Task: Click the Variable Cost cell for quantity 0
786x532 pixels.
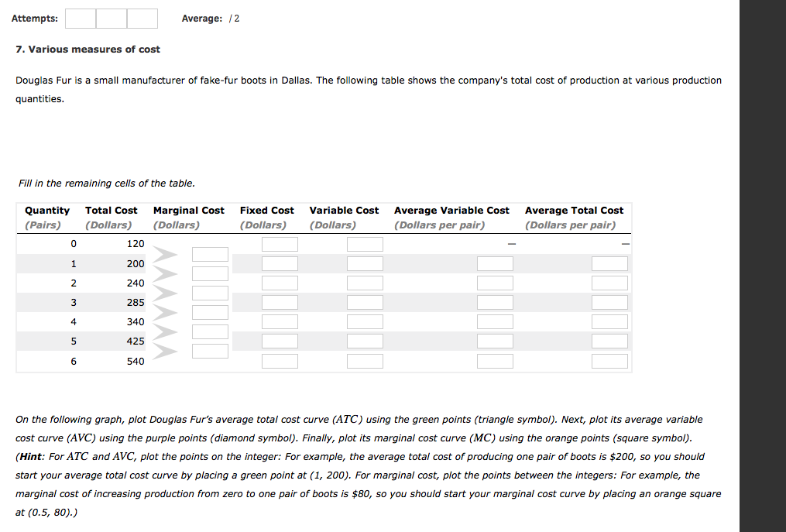Action: pos(365,244)
